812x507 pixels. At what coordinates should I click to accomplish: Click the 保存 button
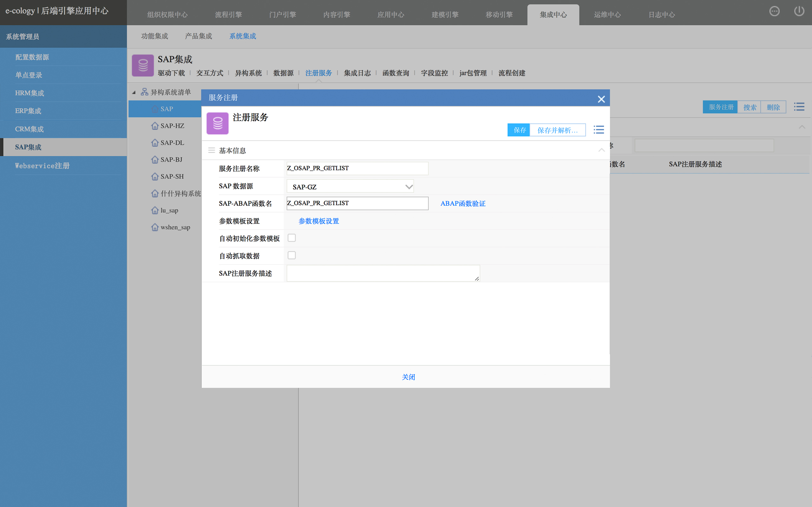519,130
